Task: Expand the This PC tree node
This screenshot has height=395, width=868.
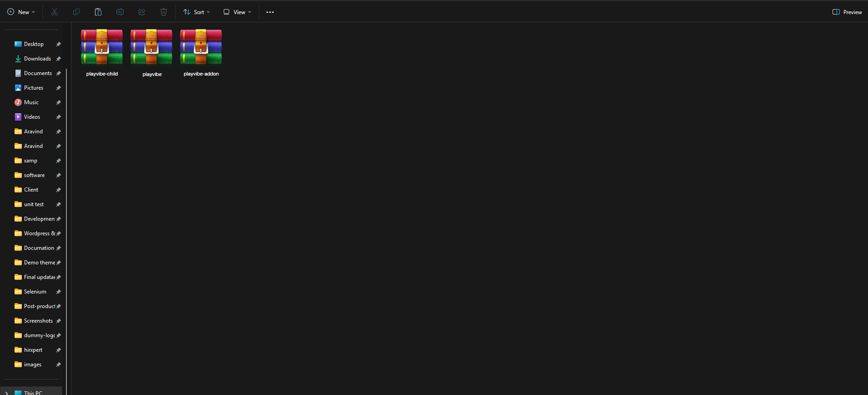Action: click(6, 392)
